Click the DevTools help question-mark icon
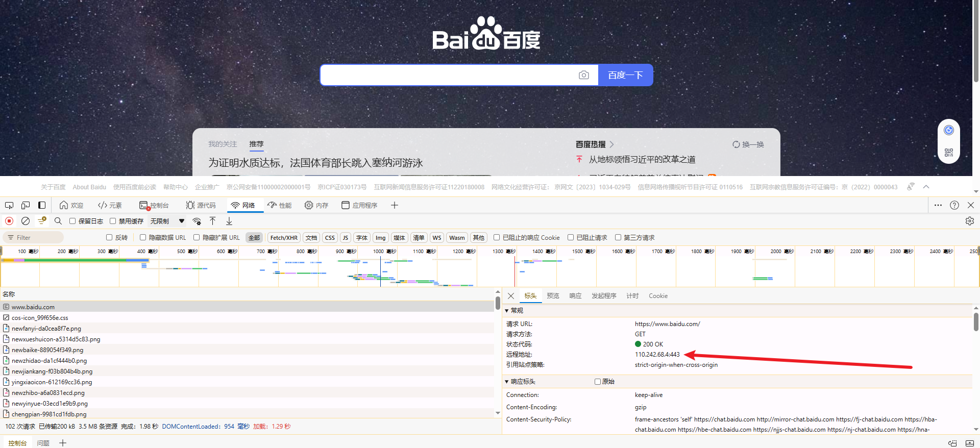The height and width of the screenshot is (448, 980). click(954, 205)
